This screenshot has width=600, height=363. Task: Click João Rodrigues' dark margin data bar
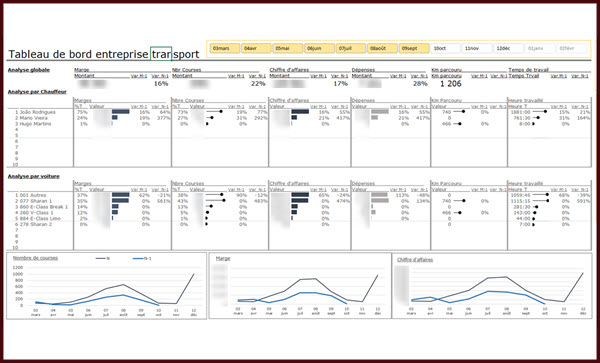121,112
